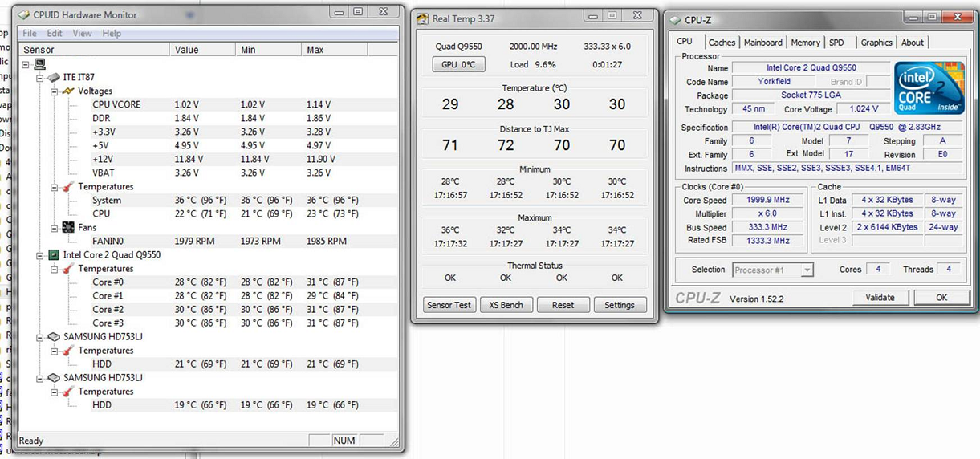Switch to the Graphics tab in CPU-Z
This screenshot has height=459, width=980.
point(876,43)
